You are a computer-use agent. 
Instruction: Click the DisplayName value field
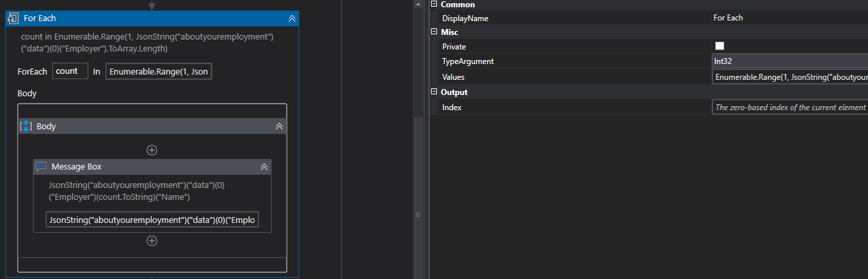pos(789,18)
